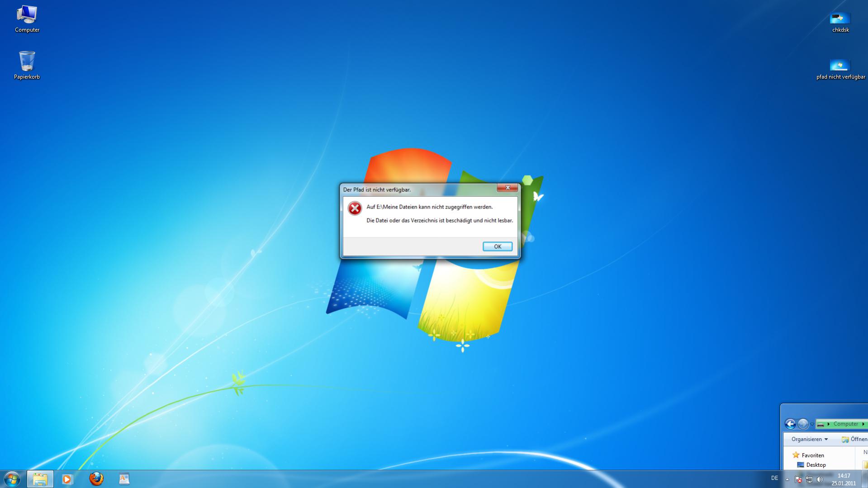Viewport: 868px width, 488px height.
Task: Open the Explorer recent pages dropdown
Action: click(812, 424)
